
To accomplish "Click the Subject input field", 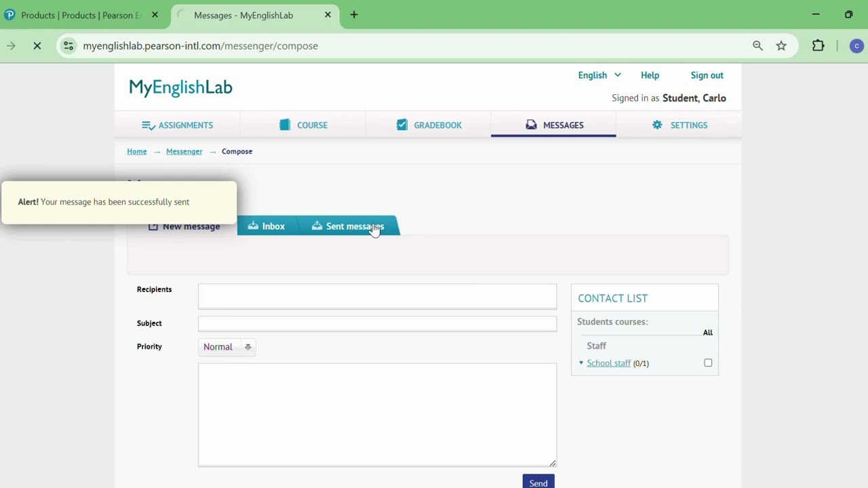I will click(377, 324).
